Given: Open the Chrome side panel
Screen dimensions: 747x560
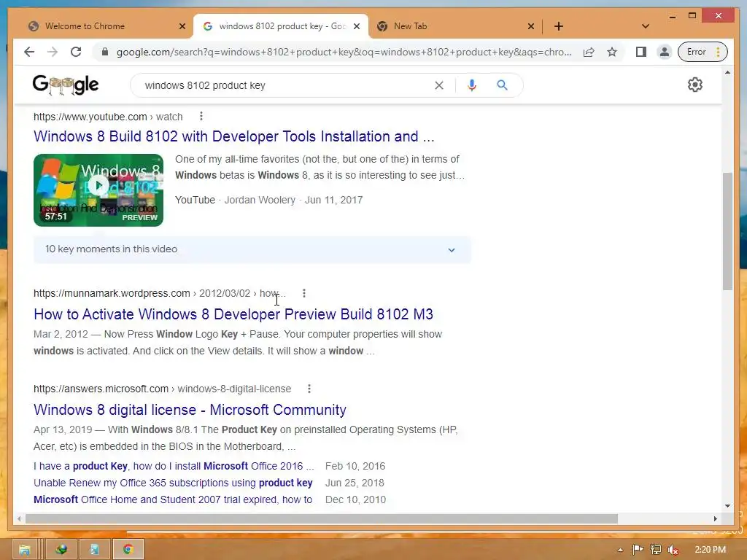Looking at the screenshot, I should 641,52.
